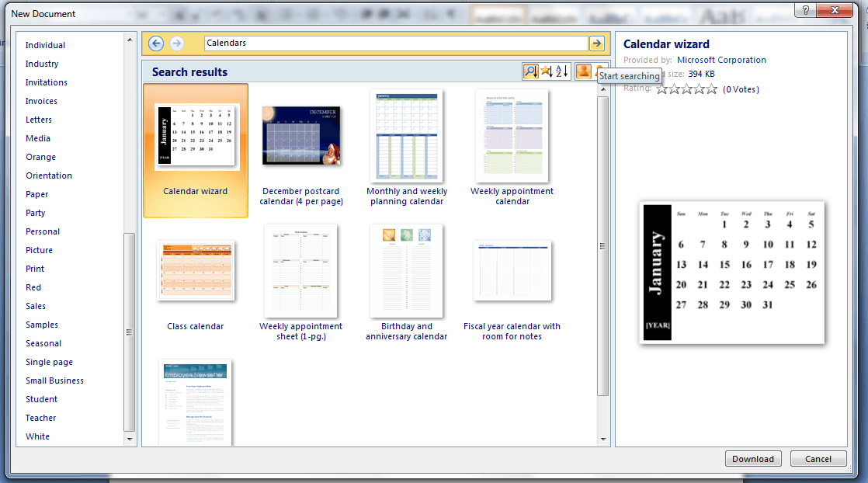Start the search with the arrow beside the search box
This screenshot has height=483, width=868.
596,43
